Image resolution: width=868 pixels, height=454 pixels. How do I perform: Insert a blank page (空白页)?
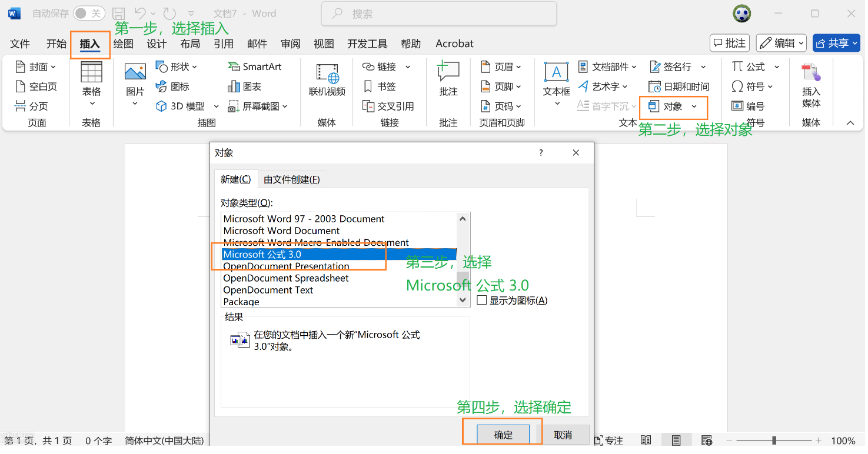tap(35, 86)
